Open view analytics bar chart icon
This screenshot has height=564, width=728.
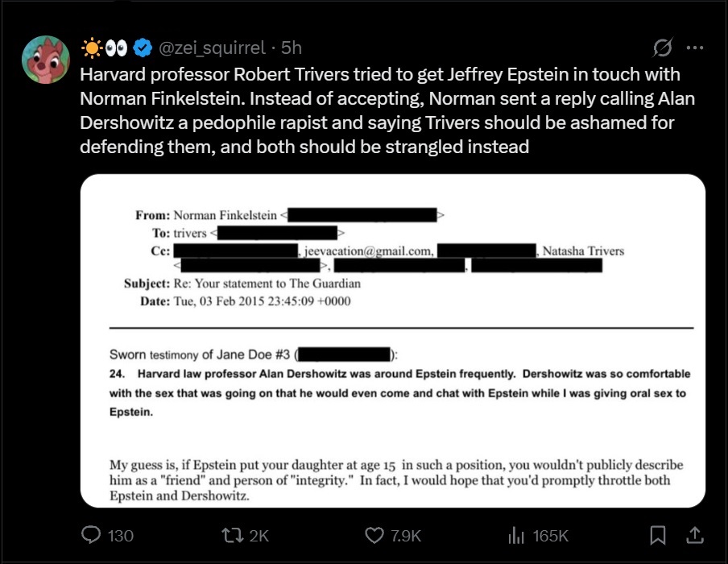(516, 535)
